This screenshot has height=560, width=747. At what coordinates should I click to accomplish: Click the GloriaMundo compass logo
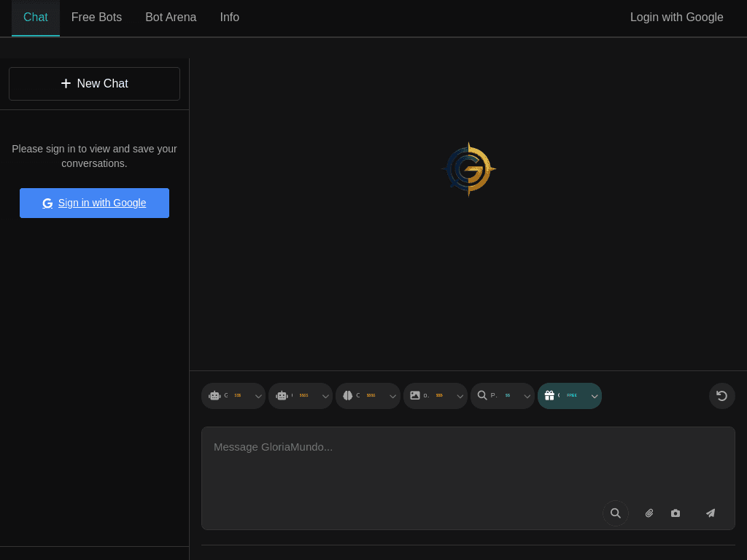pyautogui.click(x=468, y=169)
